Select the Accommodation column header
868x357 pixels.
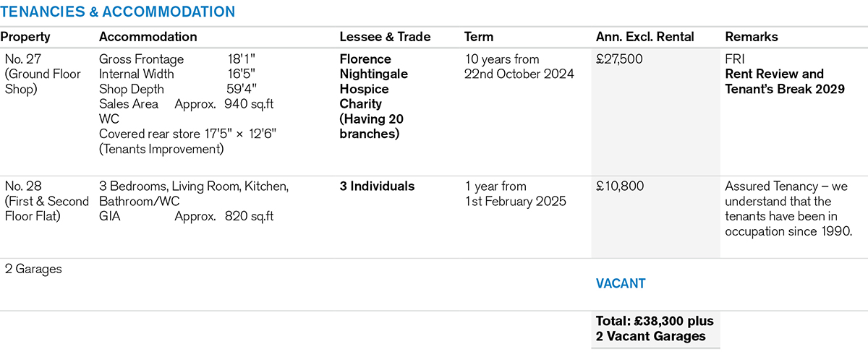point(148,37)
